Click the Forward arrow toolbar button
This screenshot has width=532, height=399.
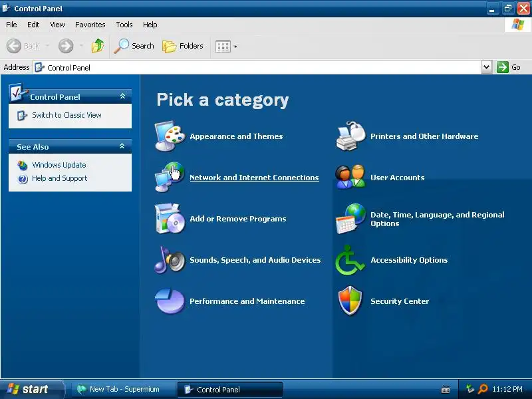[x=65, y=46]
